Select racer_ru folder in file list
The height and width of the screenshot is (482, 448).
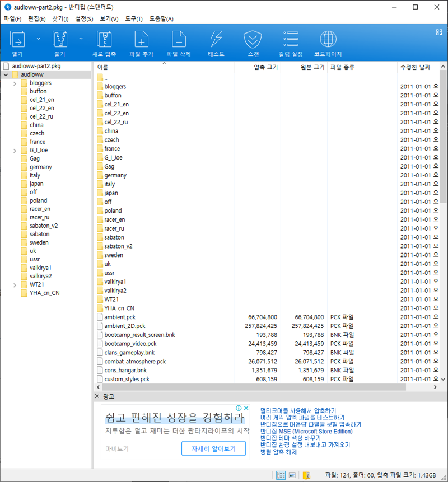tap(114, 228)
